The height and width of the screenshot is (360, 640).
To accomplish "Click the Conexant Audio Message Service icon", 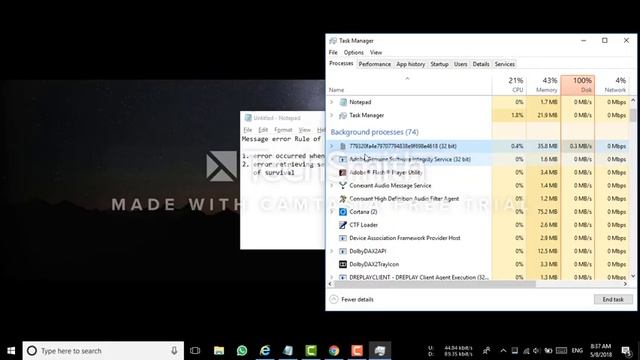I will (343, 185).
